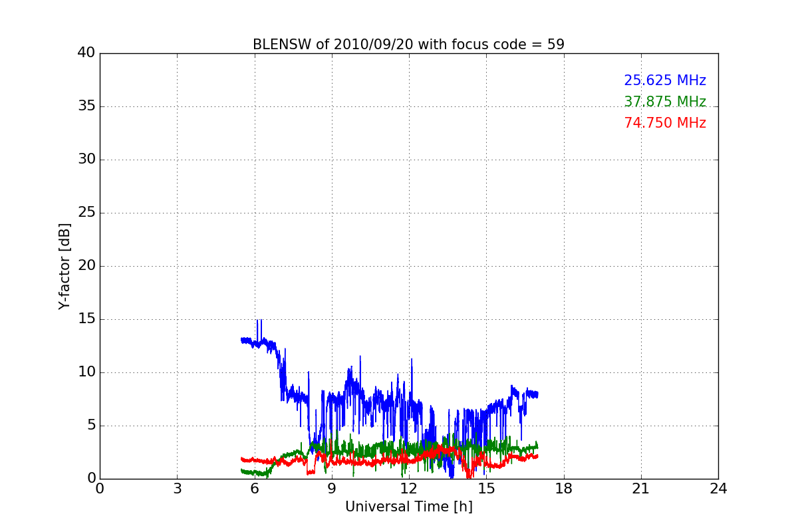This screenshot has height=532, width=798.
Task: Click y-axis tick label 10
Action: (86, 372)
